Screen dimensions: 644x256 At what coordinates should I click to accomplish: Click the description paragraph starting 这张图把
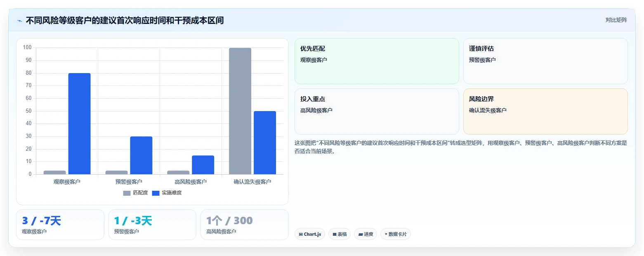click(461, 147)
